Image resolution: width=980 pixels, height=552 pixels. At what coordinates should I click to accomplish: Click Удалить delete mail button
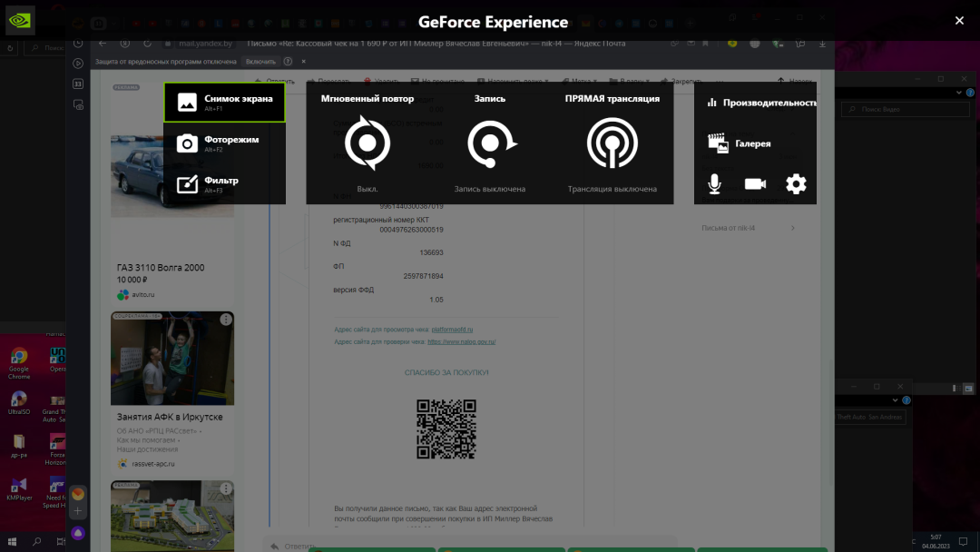click(x=380, y=82)
